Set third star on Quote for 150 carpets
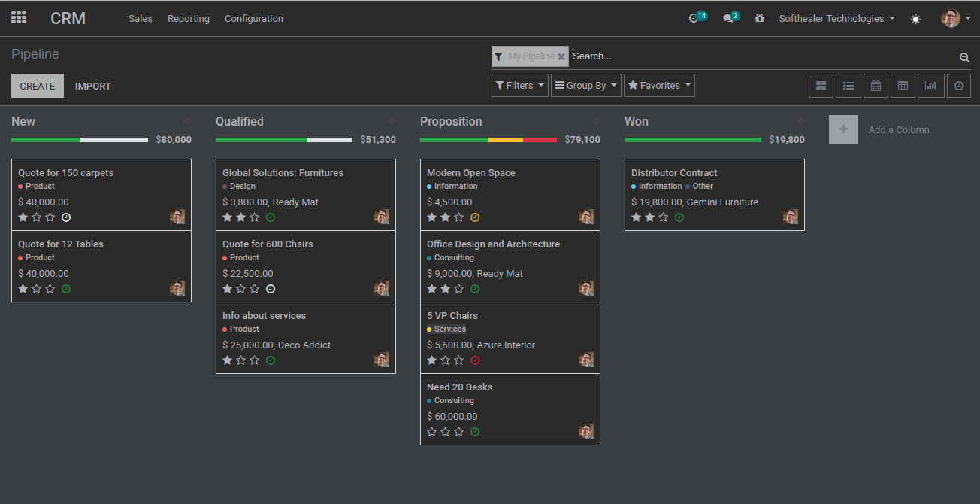Image resolution: width=980 pixels, height=504 pixels. pos(50,217)
